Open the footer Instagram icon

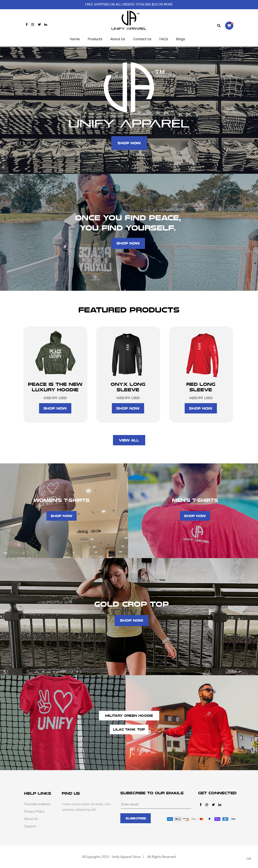pos(207,805)
